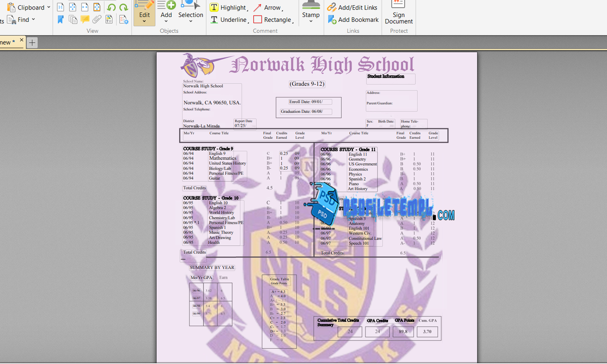Click the 'Student Information' heading
This screenshot has height=364, width=607.
[386, 76]
